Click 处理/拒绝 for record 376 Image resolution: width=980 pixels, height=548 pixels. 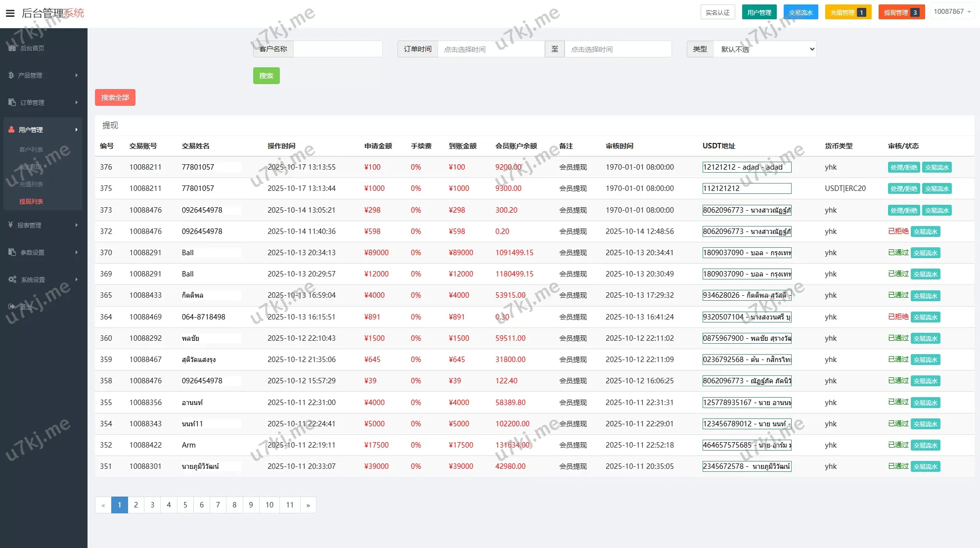(903, 168)
